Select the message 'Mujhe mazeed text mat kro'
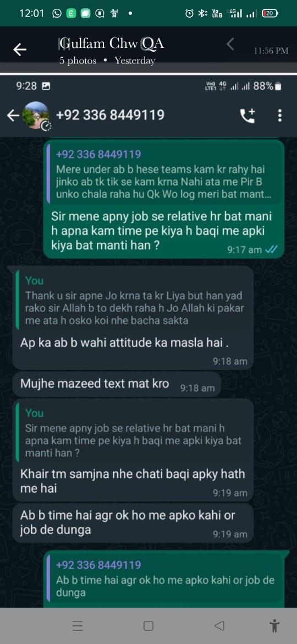Screen dimensions: 297x644 (117, 384)
